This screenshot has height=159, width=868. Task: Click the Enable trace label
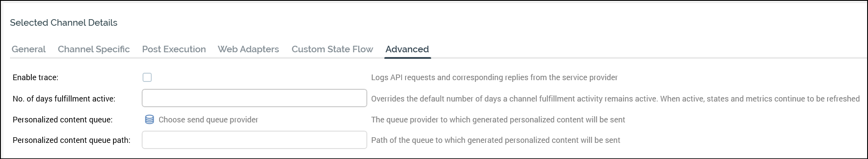point(36,78)
